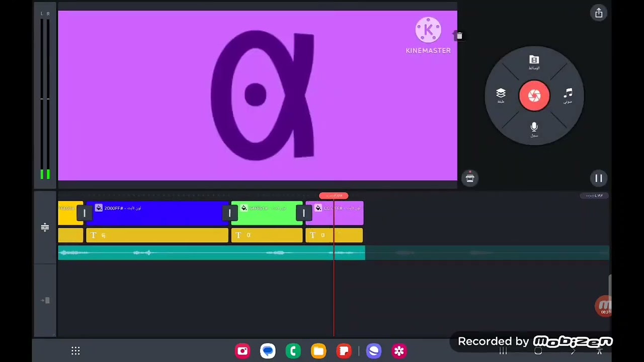Open the blue Messages app in taskbar

[x=268, y=351]
